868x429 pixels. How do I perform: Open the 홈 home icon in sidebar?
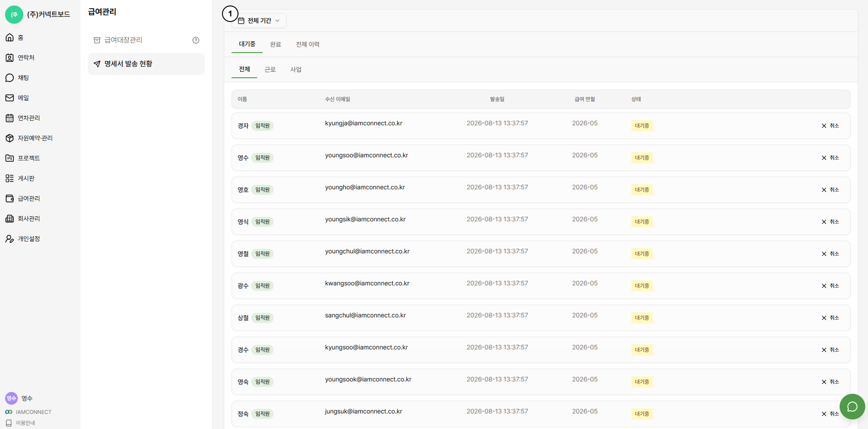[10, 38]
